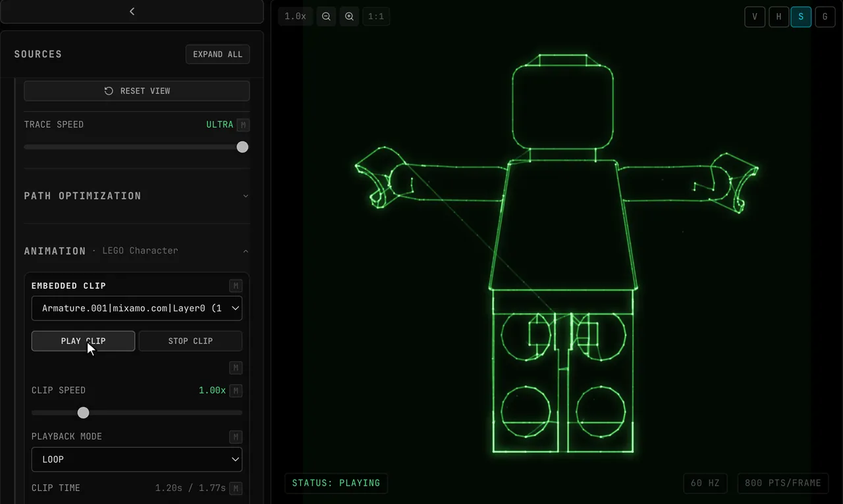This screenshot has height=504, width=843.
Task: Click the SOURCES panel heading
Action: tap(38, 54)
